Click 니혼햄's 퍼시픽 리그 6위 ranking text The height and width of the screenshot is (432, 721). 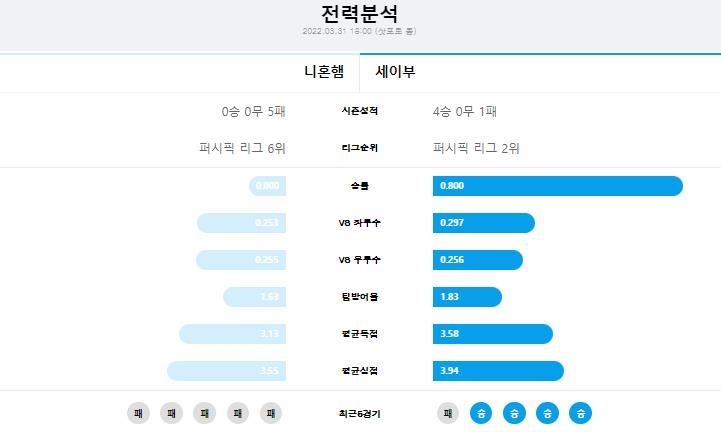point(242,148)
